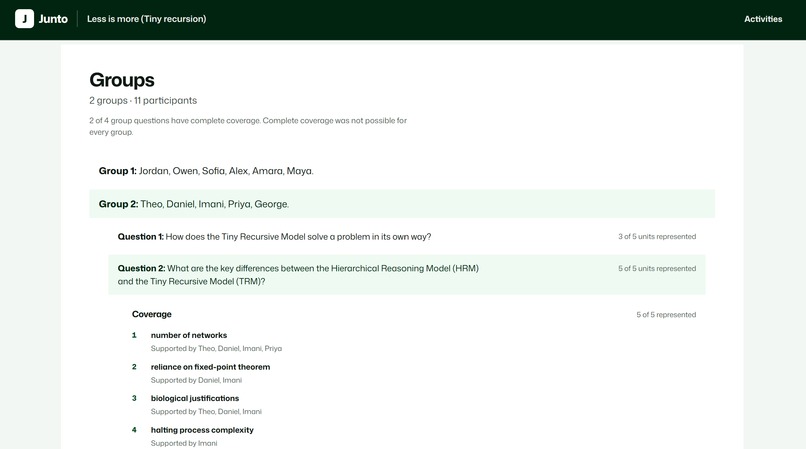
Task: Click the Coverage heading
Action: (x=152, y=314)
